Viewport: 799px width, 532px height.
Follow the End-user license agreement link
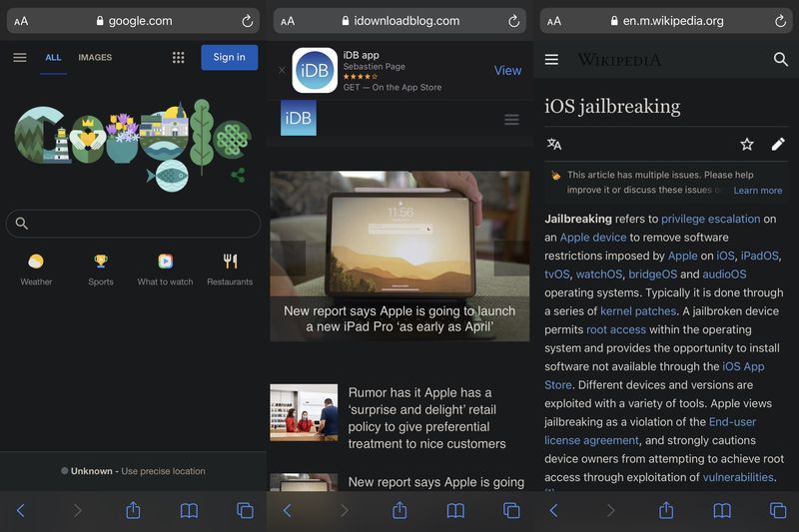point(650,431)
